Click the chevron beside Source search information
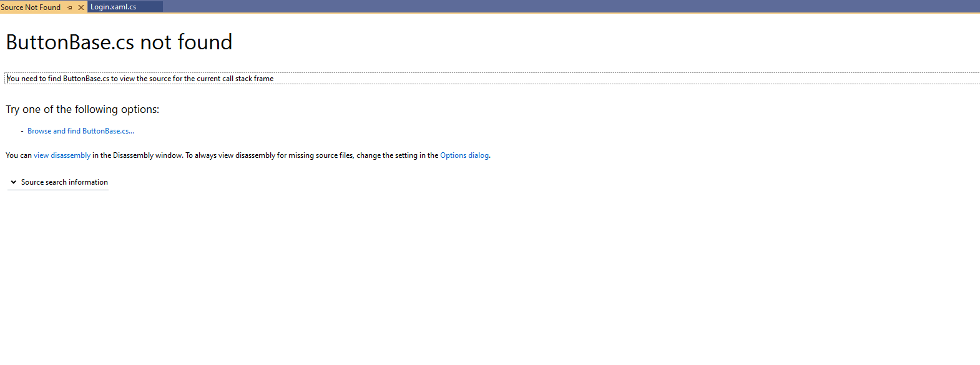The height and width of the screenshot is (365, 980). [x=13, y=182]
